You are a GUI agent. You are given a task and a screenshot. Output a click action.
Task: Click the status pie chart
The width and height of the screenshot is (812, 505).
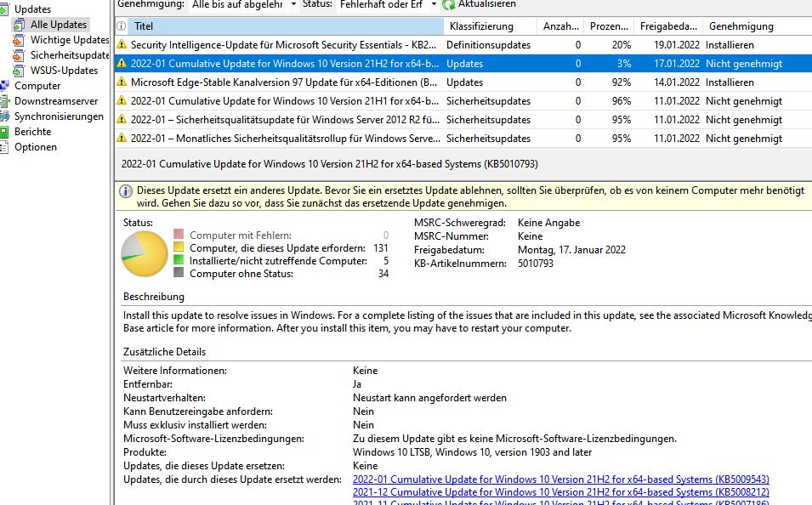tap(145, 254)
